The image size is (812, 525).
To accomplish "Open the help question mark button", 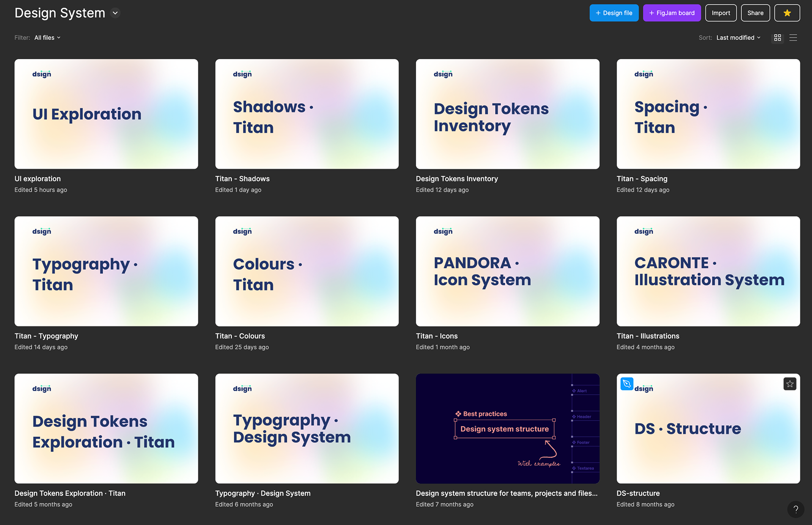I will click(796, 509).
